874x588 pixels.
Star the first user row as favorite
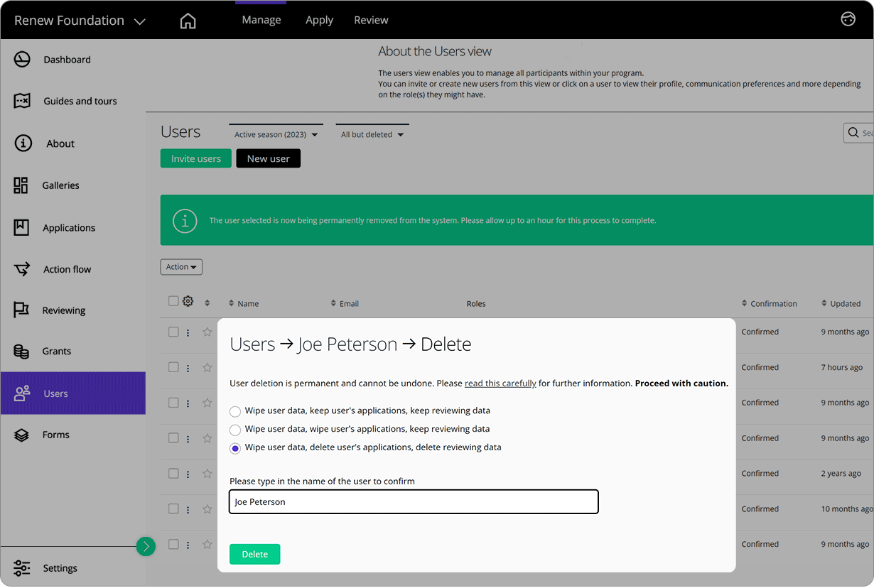click(207, 332)
